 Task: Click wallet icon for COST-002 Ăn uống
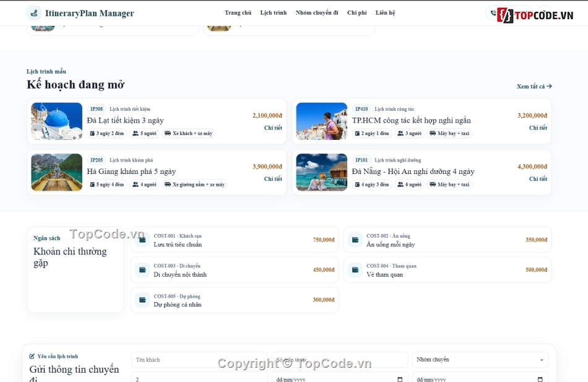click(355, 240)
